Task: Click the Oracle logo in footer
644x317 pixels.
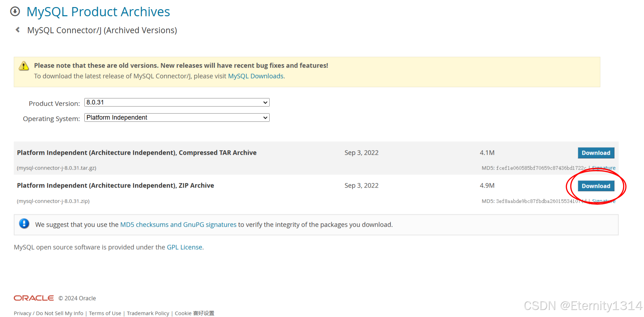Action: (x=34, y=298)
